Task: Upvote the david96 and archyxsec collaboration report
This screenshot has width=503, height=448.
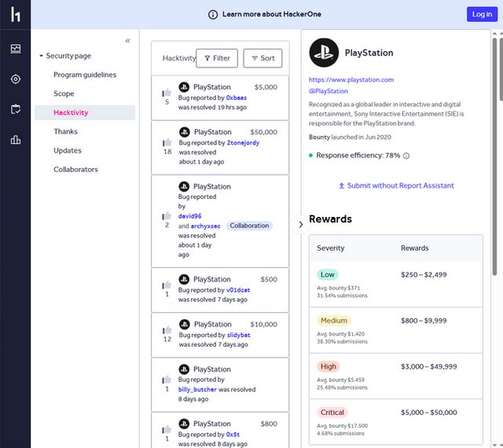Action: 167,216
